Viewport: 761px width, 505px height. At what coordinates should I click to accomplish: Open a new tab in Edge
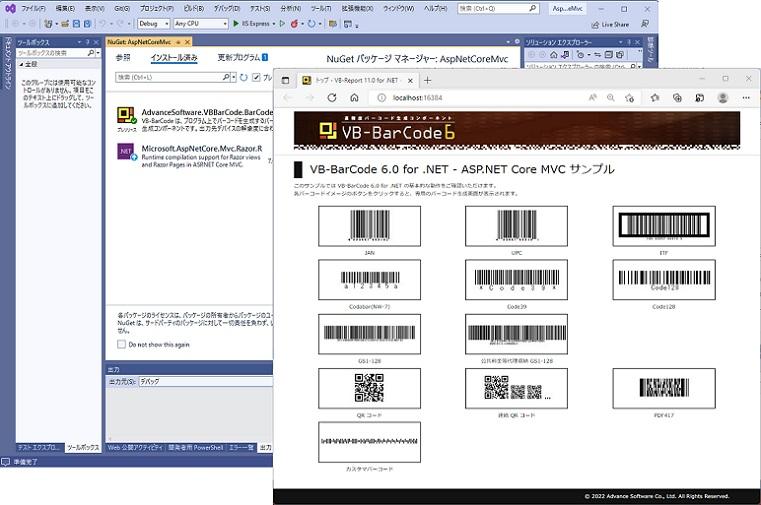pos(427,80)
